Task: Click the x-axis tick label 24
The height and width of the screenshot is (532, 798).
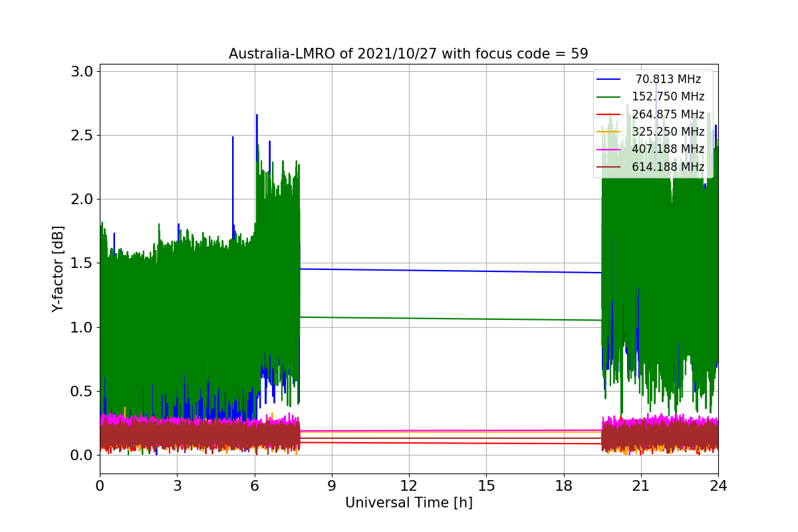Action: coord(718,485)
